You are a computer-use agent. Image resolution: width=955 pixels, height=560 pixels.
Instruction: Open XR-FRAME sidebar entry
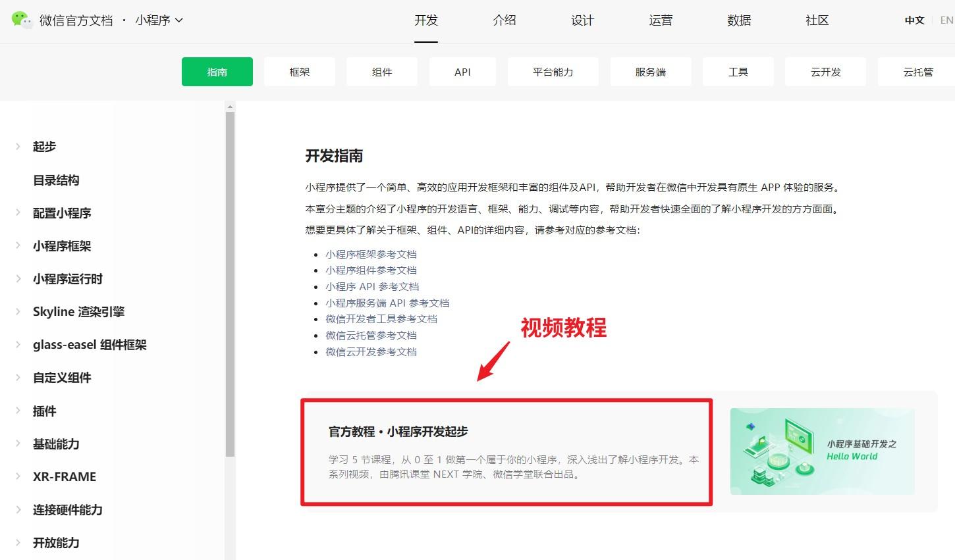[65, 477]
